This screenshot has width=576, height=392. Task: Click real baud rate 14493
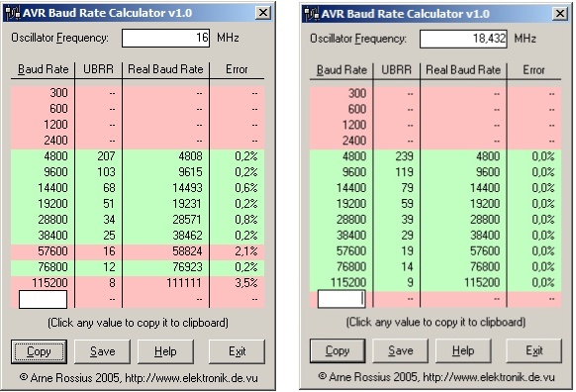pos(187,188)
